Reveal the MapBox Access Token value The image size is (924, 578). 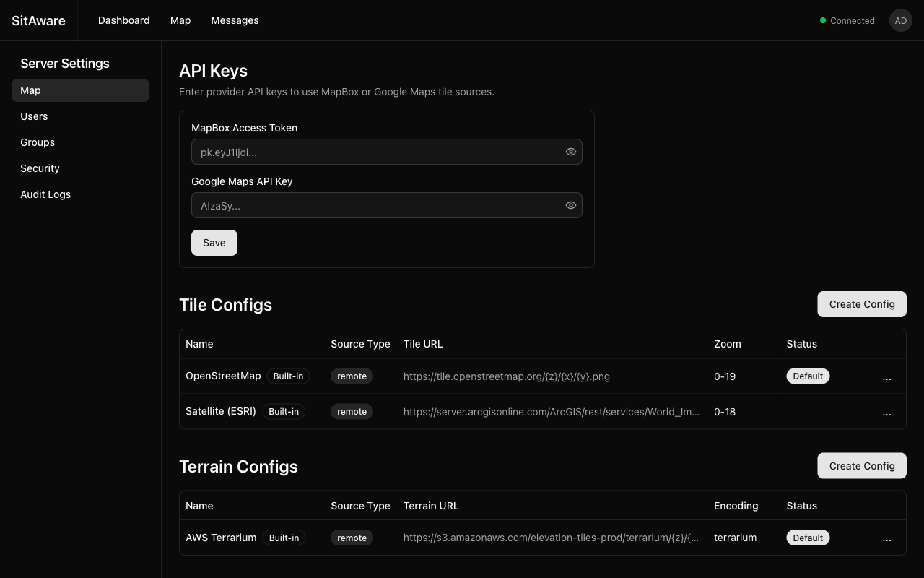[570, 152]
